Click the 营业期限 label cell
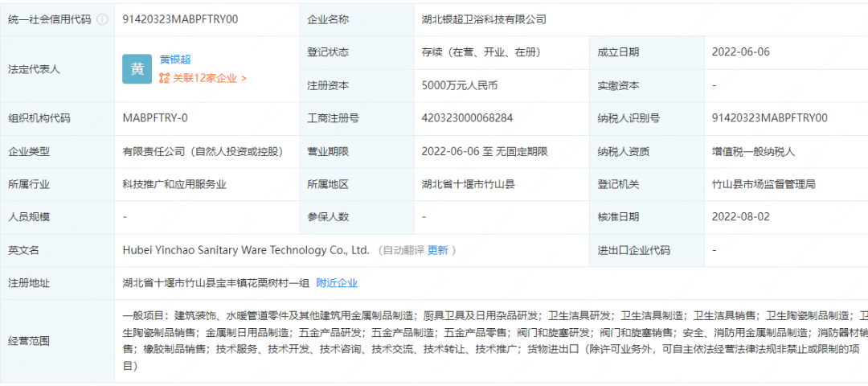The width and height of the screenshot is (868, 386). [357, 152]
